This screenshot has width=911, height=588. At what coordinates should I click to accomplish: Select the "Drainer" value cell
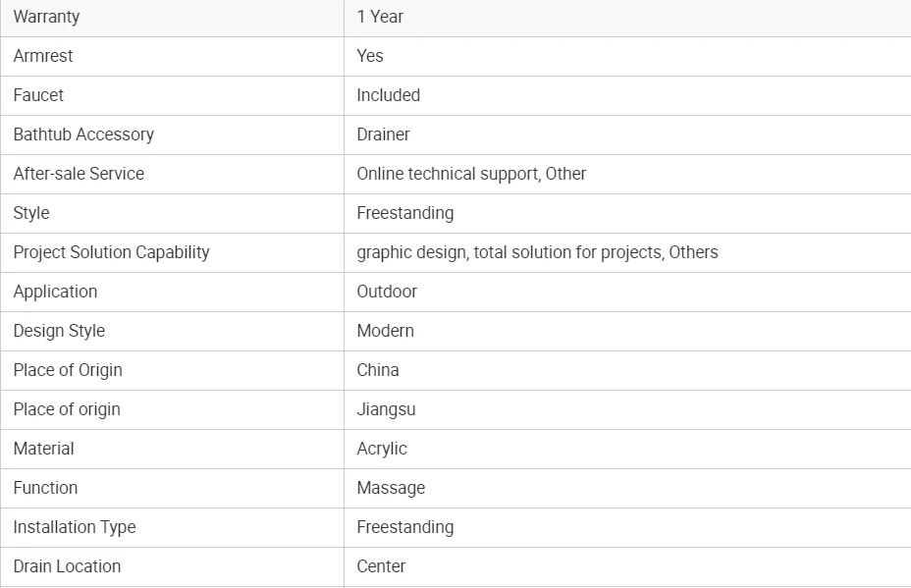[x=383, y=134]
